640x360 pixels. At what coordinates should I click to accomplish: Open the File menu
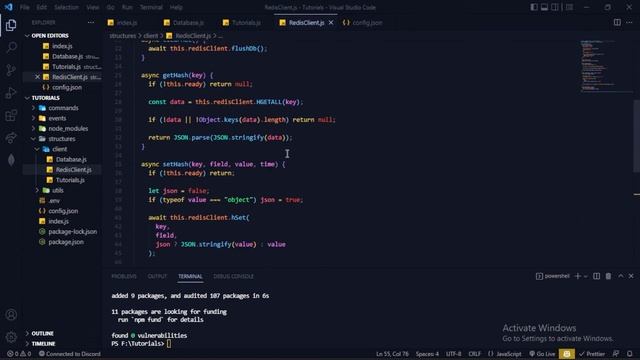24,7
